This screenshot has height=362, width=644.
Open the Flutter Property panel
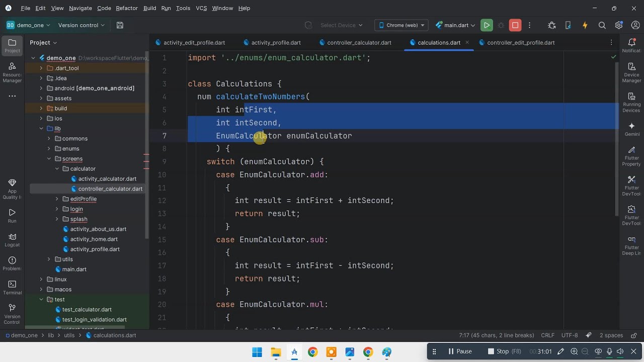[x=631, y=156]
